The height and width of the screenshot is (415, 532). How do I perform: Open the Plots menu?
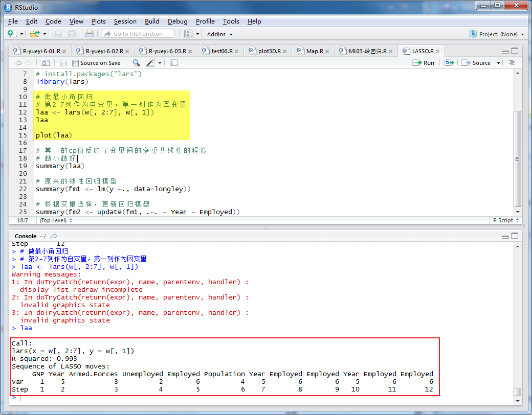pyautogui.click(x=98, y=21)
